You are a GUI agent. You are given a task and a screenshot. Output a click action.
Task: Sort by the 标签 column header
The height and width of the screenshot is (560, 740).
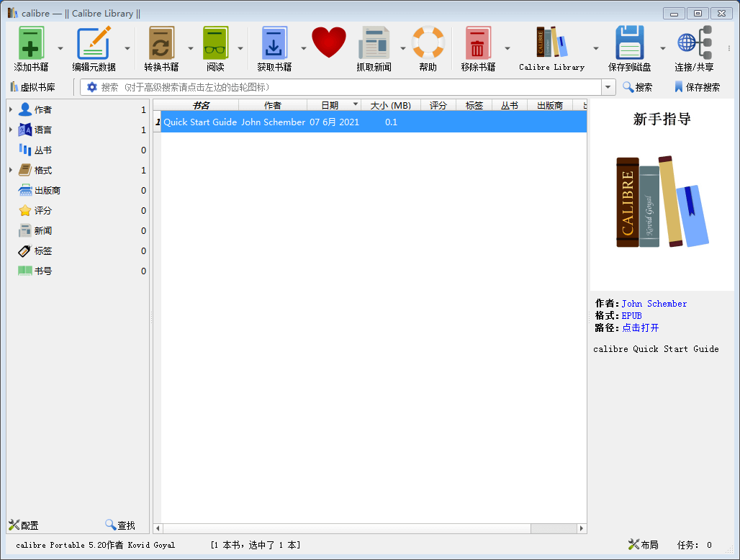(x=474, y=105)
